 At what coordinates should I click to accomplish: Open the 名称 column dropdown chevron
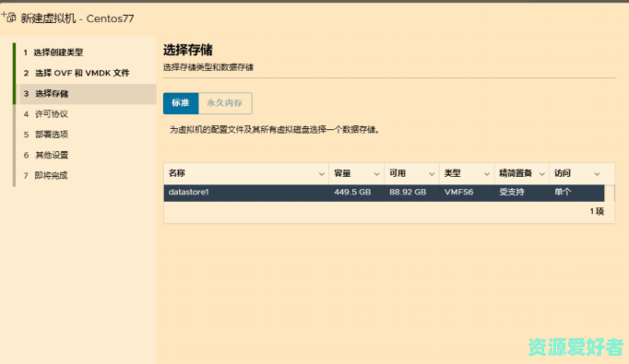coord(321,174)
